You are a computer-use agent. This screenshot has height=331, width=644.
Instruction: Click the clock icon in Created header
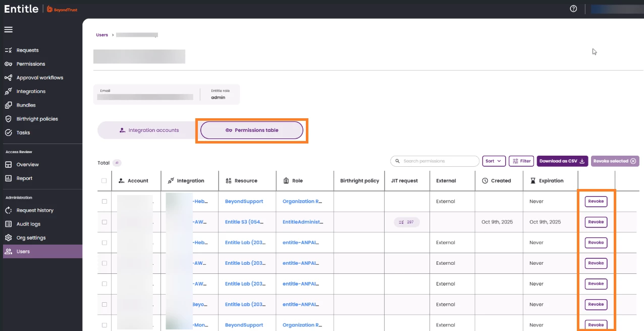(485, 180)
